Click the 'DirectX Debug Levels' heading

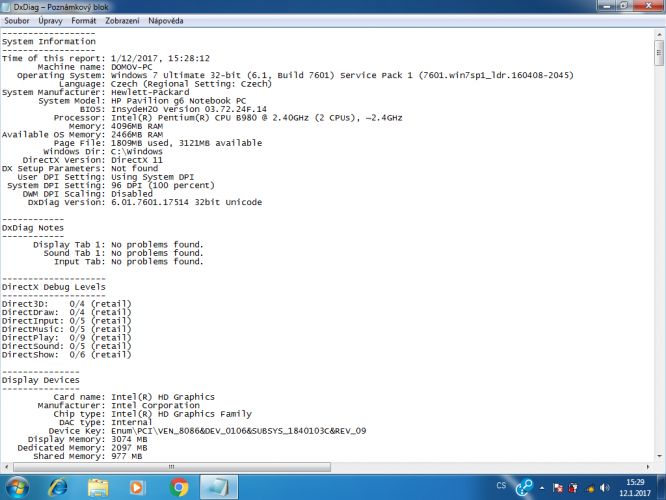pos(54,287)
